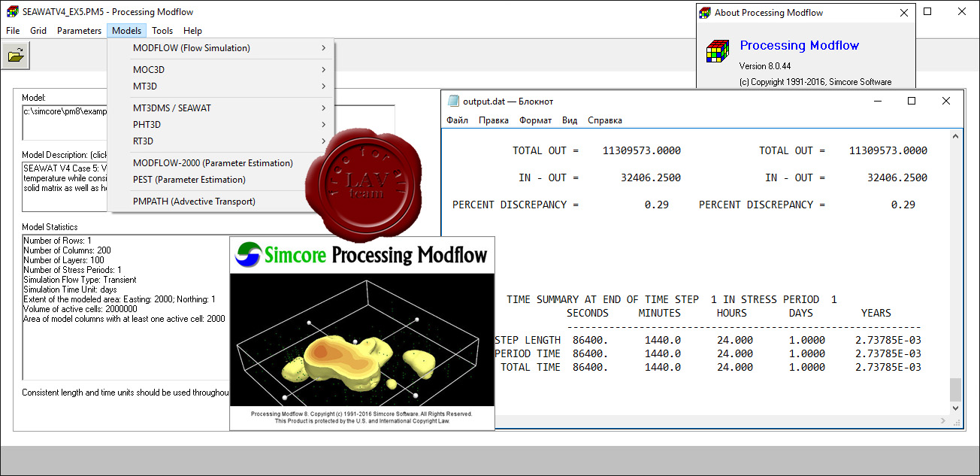The width and height of the screenshot is (980, 476).
Task: Expand the RT3D submenu
Action: (221, 141)
